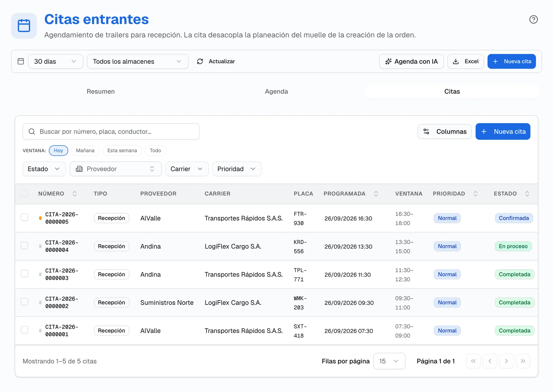The height and width of the screenshot is (392, 553).
Task: Switch to the Resumen tab
Action: pyautogui.click(x=101, y=92)
